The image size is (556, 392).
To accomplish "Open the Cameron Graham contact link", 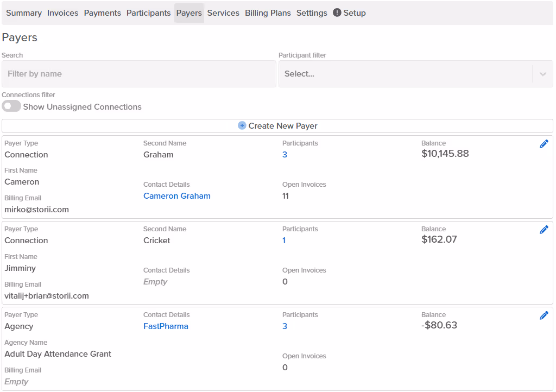I will click(177, 196).
